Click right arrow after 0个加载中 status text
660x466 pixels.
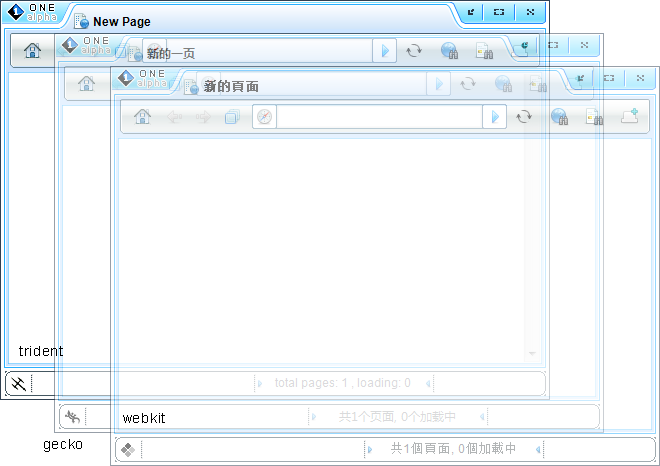(x=482, y=417)
